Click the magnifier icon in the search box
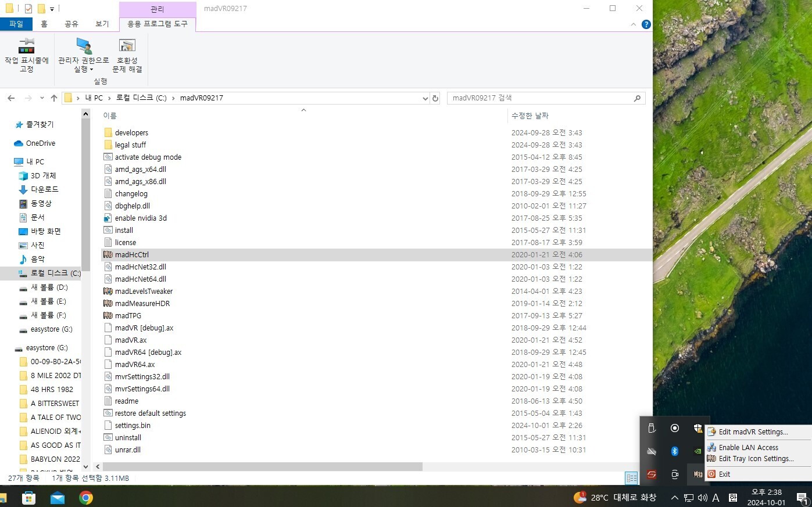The image size is (812, 507). point(637,98)
